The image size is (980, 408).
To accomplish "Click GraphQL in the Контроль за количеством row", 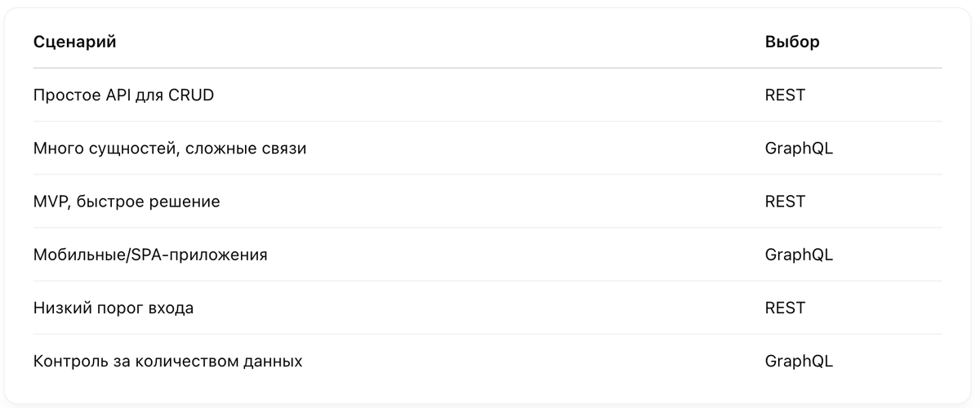I will (799, 361).
